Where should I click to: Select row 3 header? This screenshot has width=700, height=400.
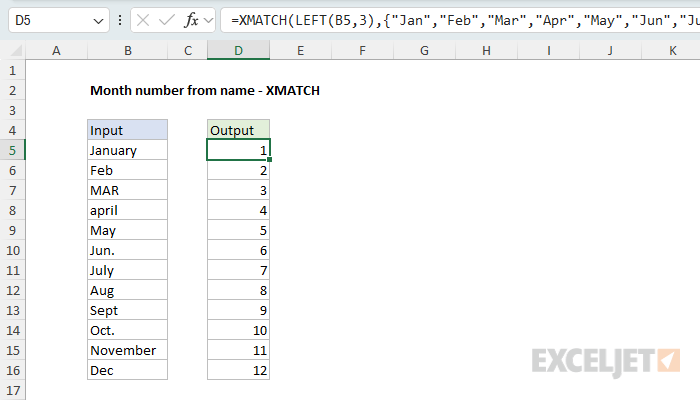click(x=12, y=110)
